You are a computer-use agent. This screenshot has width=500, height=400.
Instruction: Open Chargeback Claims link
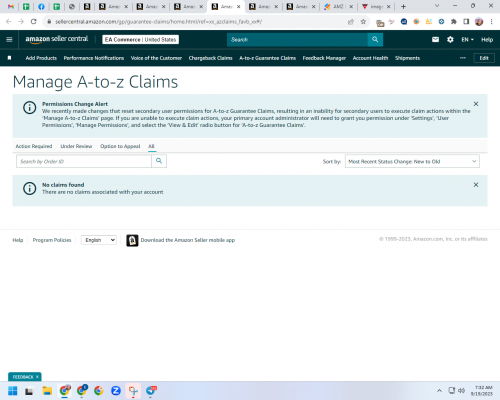pyautogui.click(x=210, y=58)
